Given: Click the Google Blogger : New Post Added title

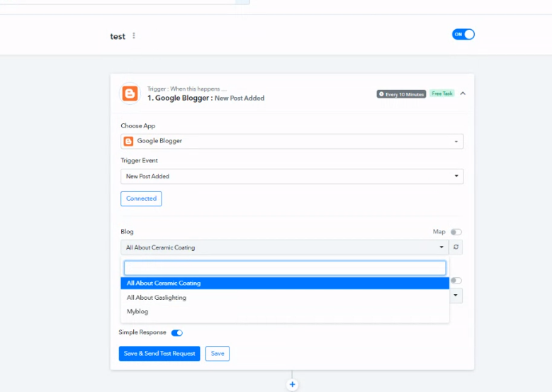Looking at the screenshot, I should click(x=206, y=98).
